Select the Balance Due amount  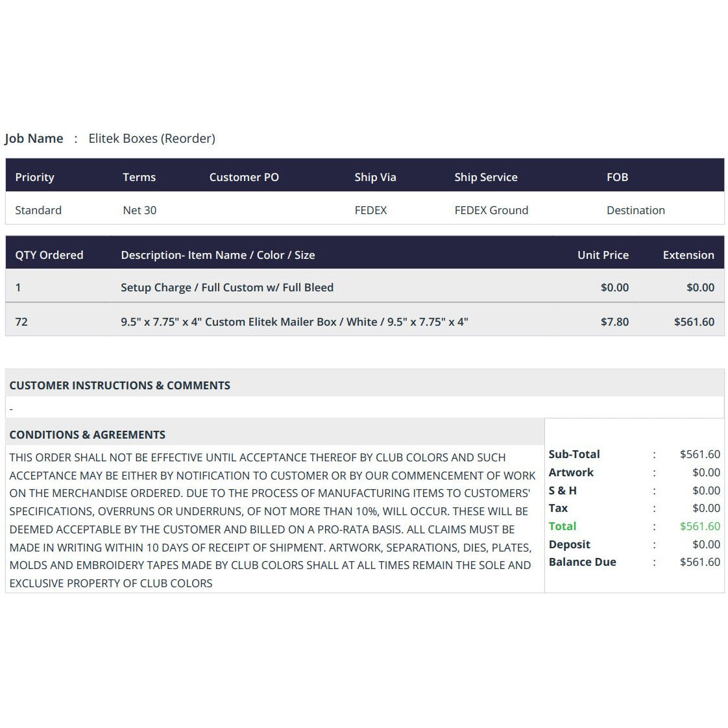(x=700, y=562)
